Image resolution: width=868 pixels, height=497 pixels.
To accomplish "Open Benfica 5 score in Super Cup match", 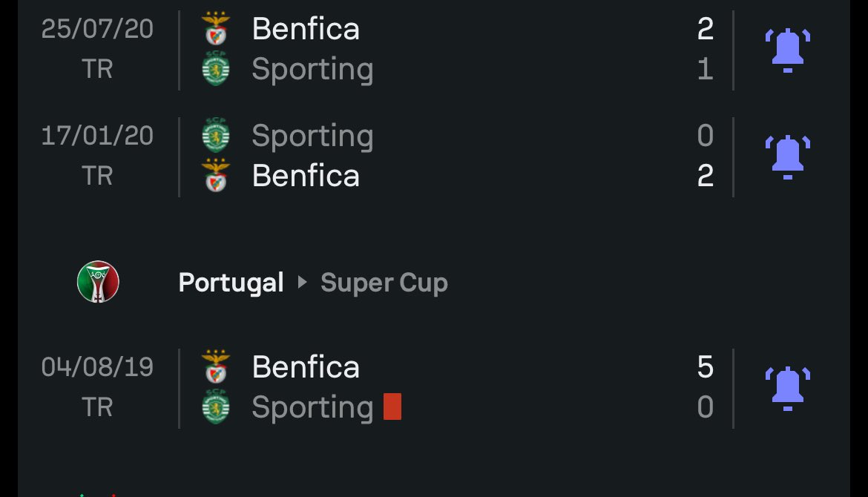I will coord(705,367).
